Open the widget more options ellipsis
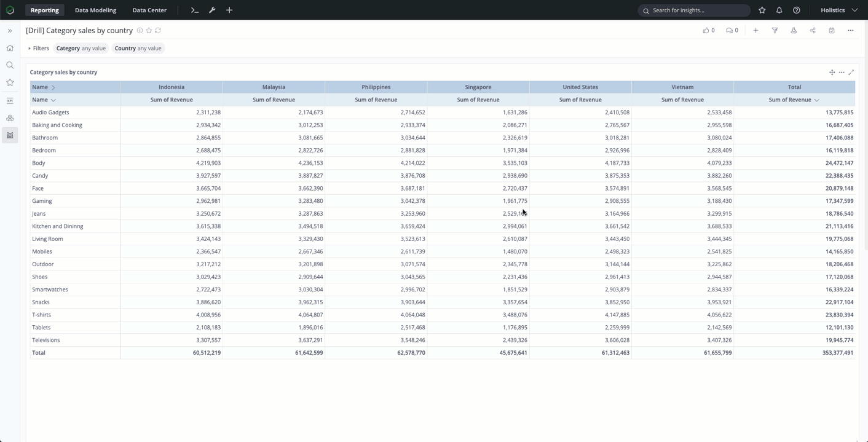Image resolution: width=868 pixels, height=442 pixels. point(842,73)
